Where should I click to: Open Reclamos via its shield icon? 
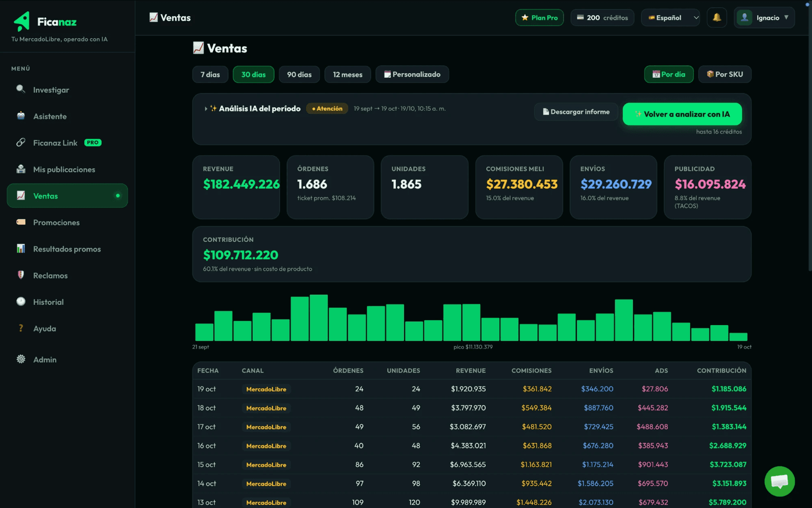point(21,275)
